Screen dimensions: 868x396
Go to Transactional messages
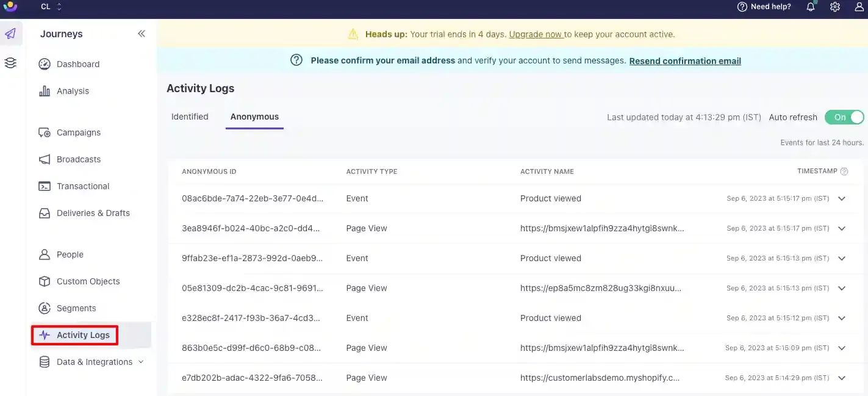click(83, 186)
